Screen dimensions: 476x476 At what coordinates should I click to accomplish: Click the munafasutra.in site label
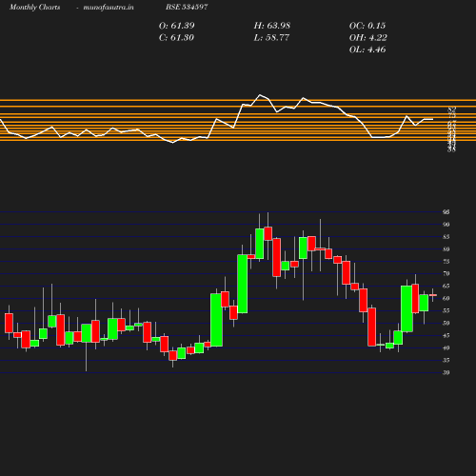point(109,8)
